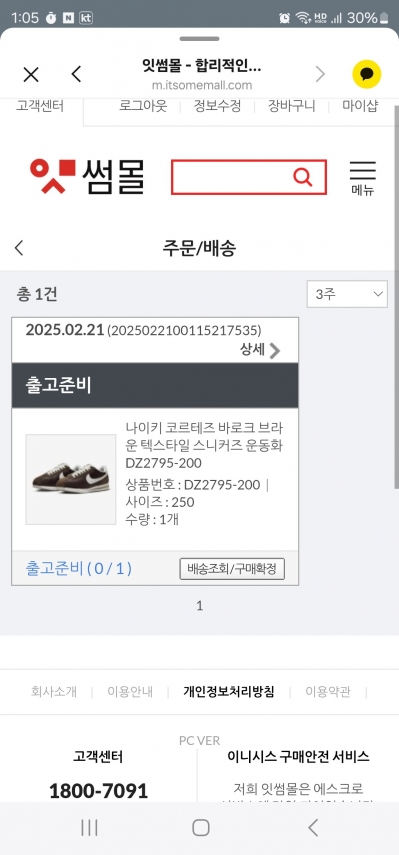The image size is (399, 855).
Task: Tap the red magnifier search icon
Action: [302, 177]
